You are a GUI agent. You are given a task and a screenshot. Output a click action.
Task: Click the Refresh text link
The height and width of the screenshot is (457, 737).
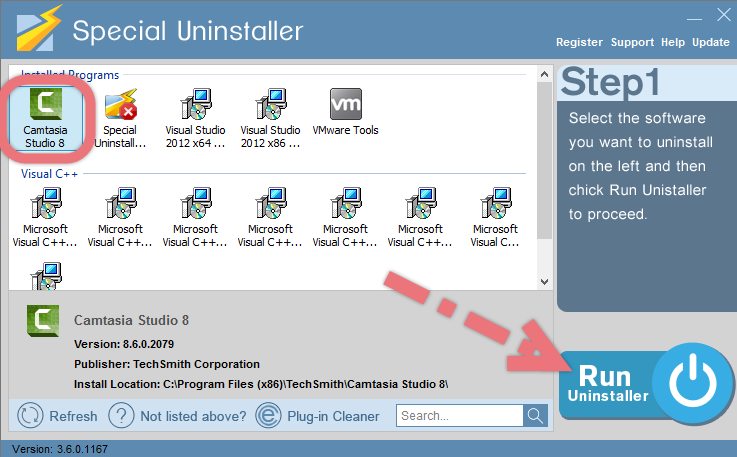pos(73,416)
